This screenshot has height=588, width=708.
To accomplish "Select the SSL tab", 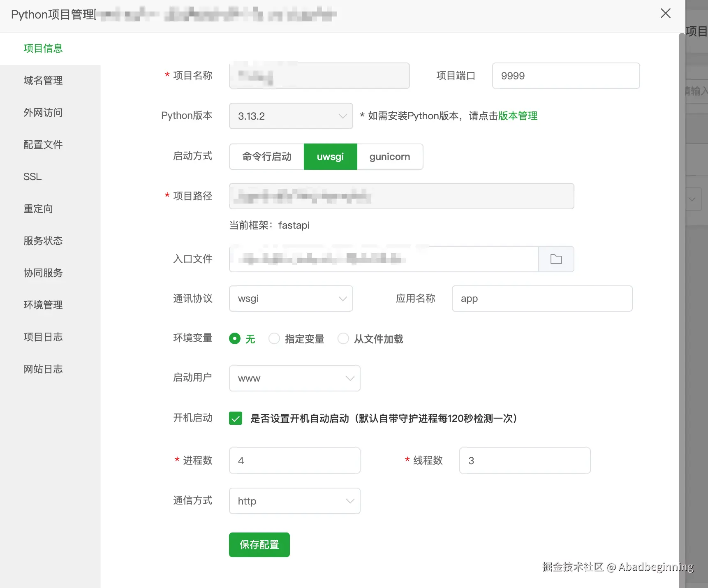I will pyautogui.click(x=32, y=177).
